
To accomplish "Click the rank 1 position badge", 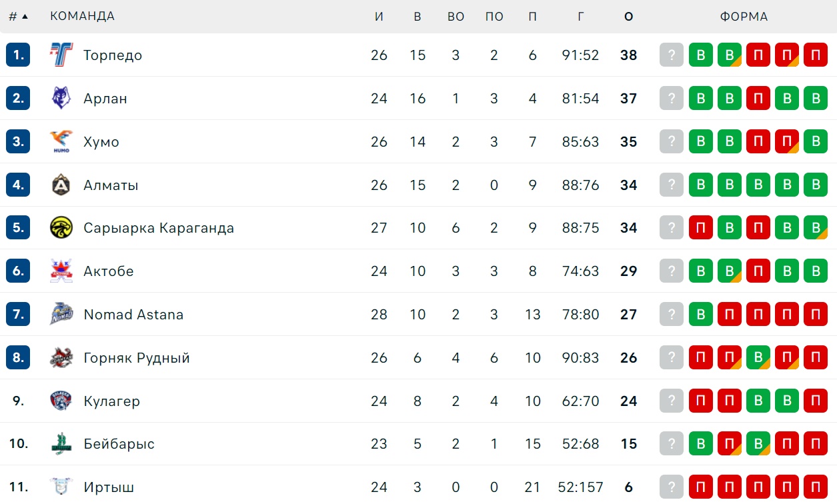I will 18,55.
